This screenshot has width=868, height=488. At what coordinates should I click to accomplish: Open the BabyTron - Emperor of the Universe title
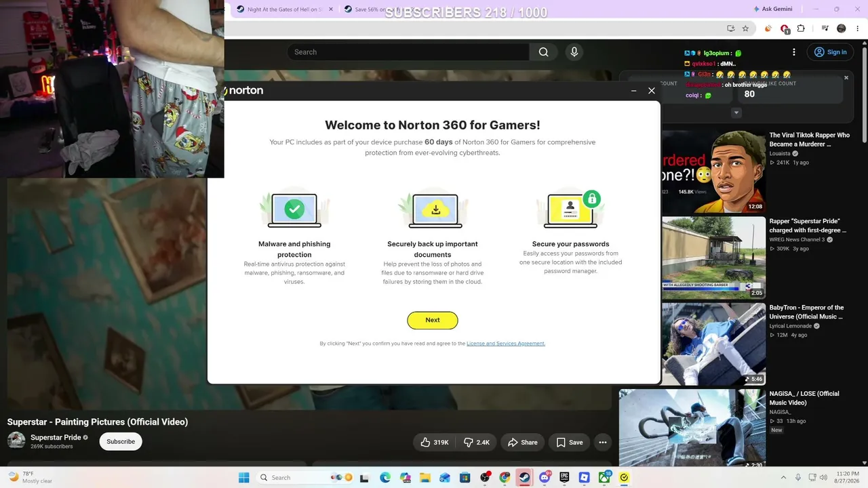coord(806,312)
